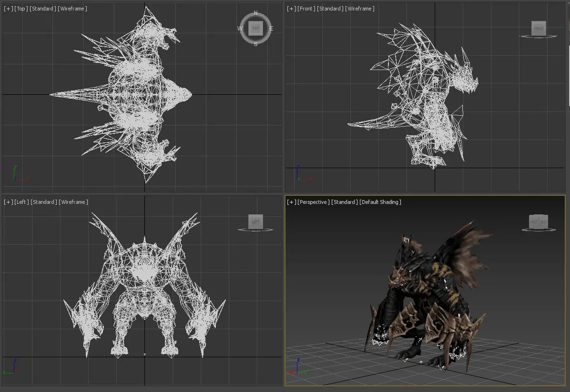Open the [Perspective] view label dropdown

314,202
